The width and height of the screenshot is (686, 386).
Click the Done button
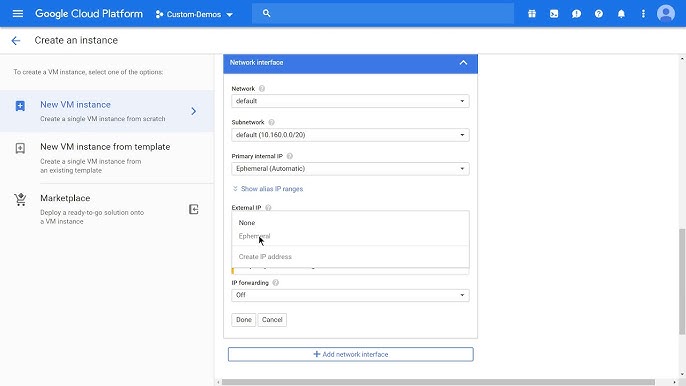tap(244, 320)
